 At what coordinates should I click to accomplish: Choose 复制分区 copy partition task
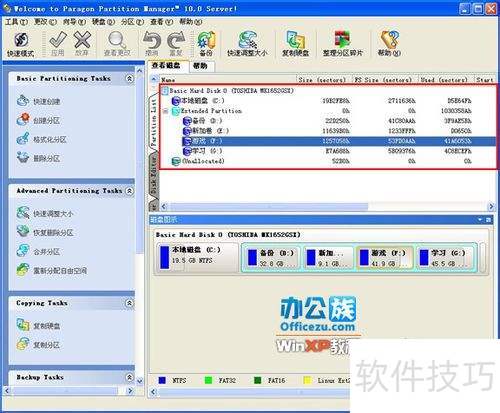click(x=39, y=345)
